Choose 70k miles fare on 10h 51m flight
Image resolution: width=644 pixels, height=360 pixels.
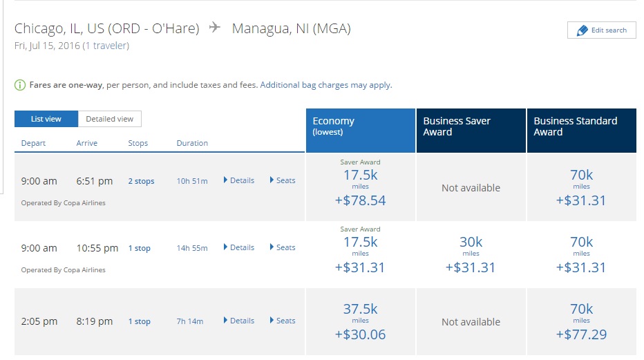pos(582,187)
